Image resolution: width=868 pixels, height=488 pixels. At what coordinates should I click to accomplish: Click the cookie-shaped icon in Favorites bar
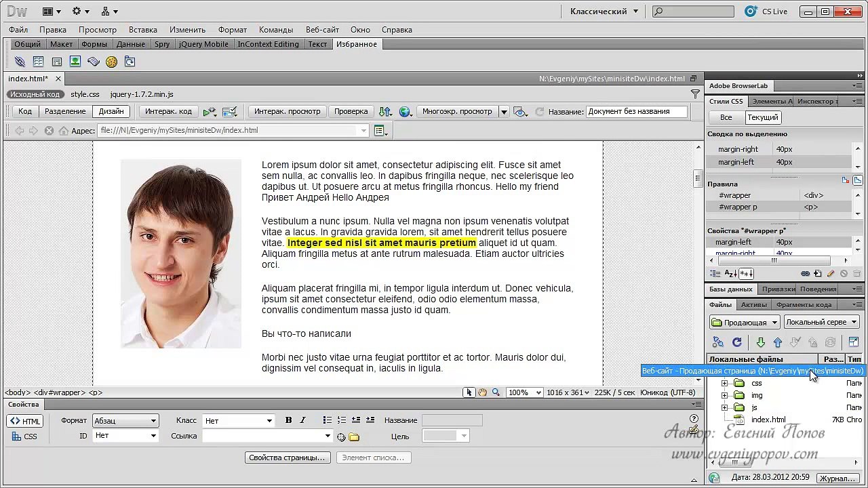point(111,62)
